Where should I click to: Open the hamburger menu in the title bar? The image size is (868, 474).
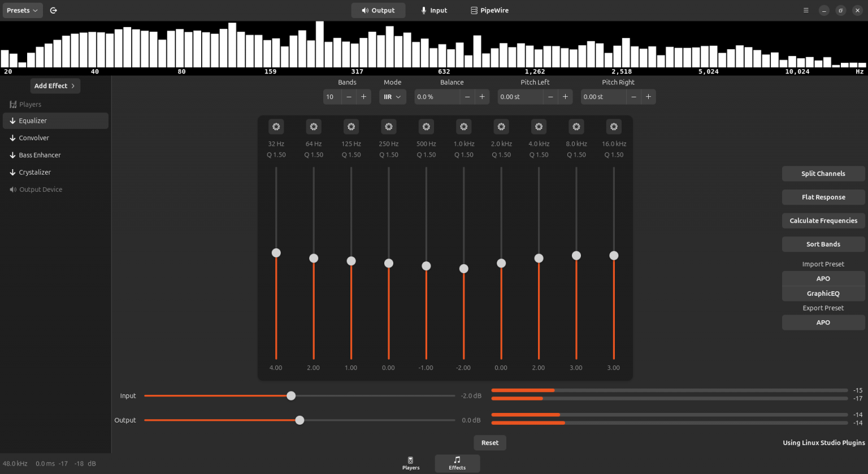pyautogui.click(x=806, y=10)
